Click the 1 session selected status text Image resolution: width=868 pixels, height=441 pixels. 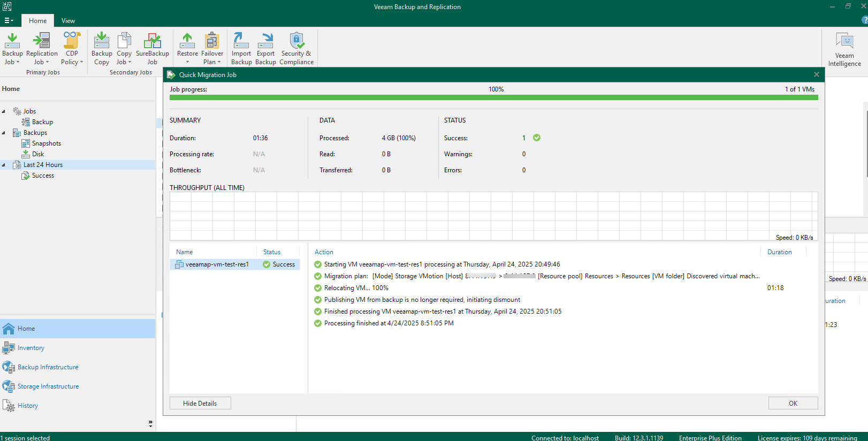tap(25, 438)
